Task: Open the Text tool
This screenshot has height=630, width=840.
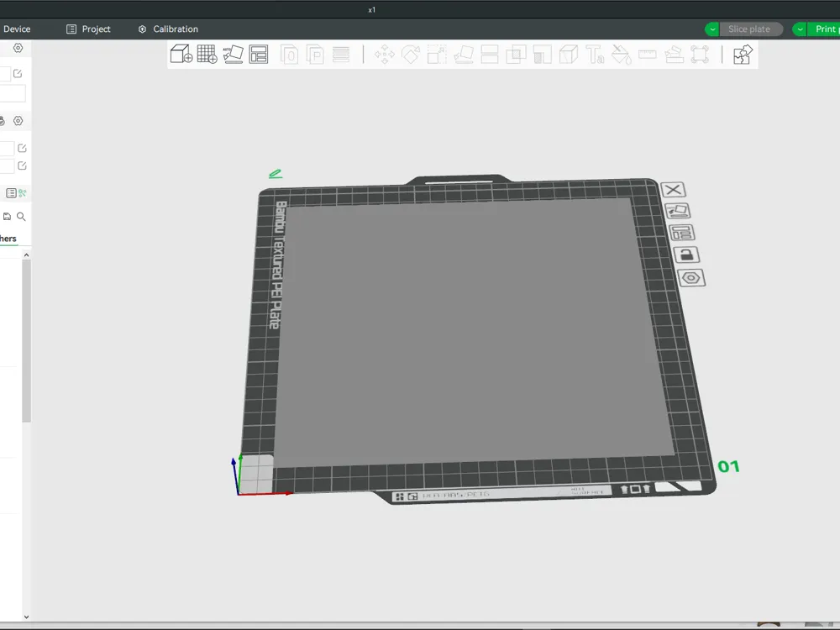Action: (x=596, y=54)
